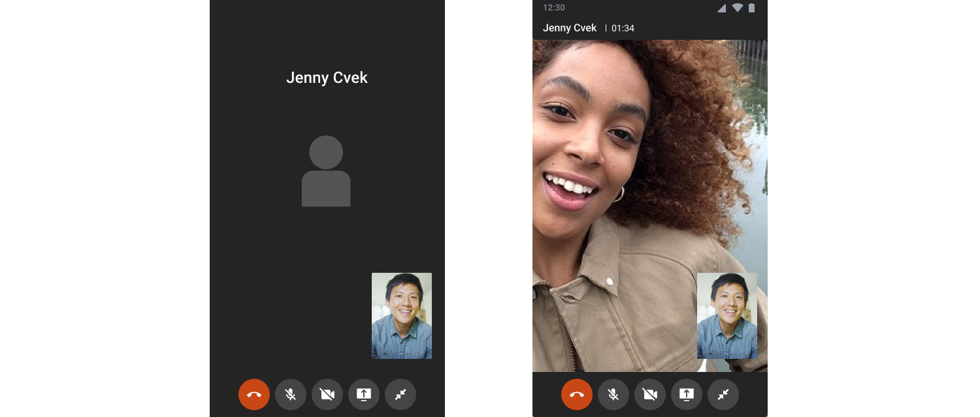980x417 pixels.
Task: Click the Wi-Fi icon in the status bar
Action: click(738, 8)
